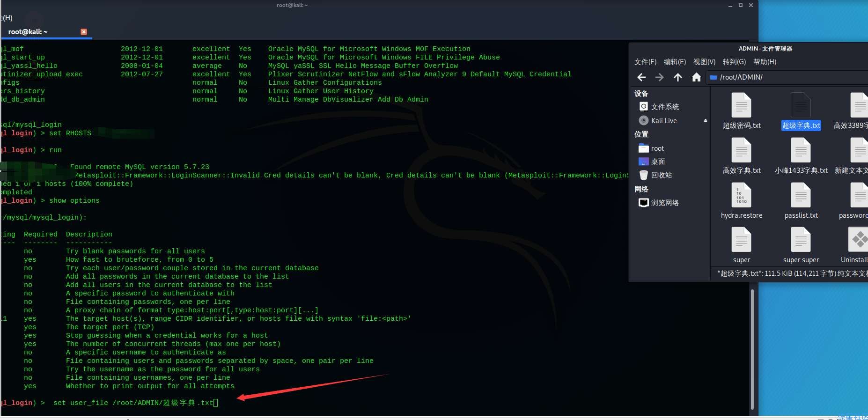868x420 pixels.
Task: Click the 'show options' command text
Action: [74, 200]
